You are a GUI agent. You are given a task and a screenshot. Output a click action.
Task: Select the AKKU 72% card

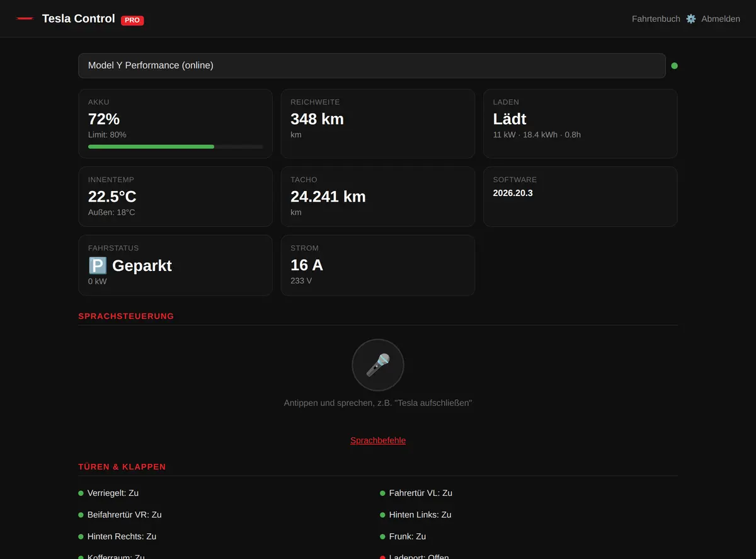click(175, 124)
